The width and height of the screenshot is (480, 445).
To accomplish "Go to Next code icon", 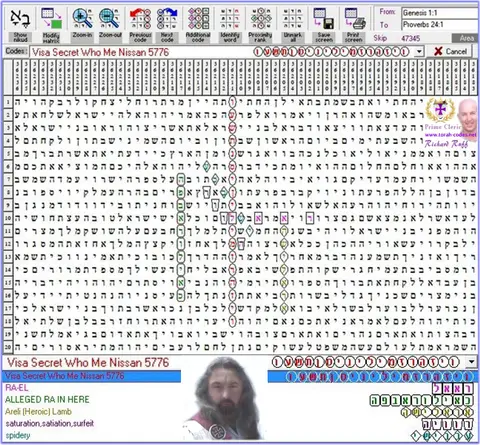I will (x=167, y=18).
